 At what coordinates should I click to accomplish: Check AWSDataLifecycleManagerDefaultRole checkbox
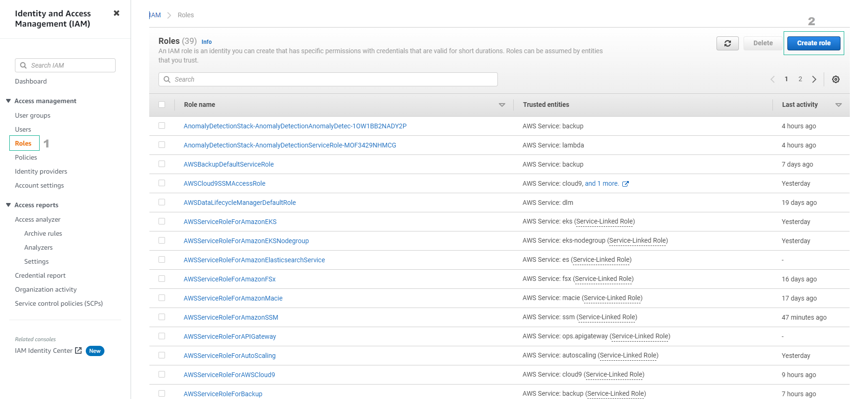(162, 202)
